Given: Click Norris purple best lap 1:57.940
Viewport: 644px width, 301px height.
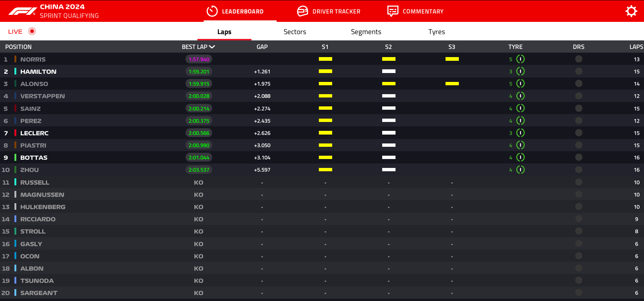Looking at the screenshot, I should (x=199, y=59).
